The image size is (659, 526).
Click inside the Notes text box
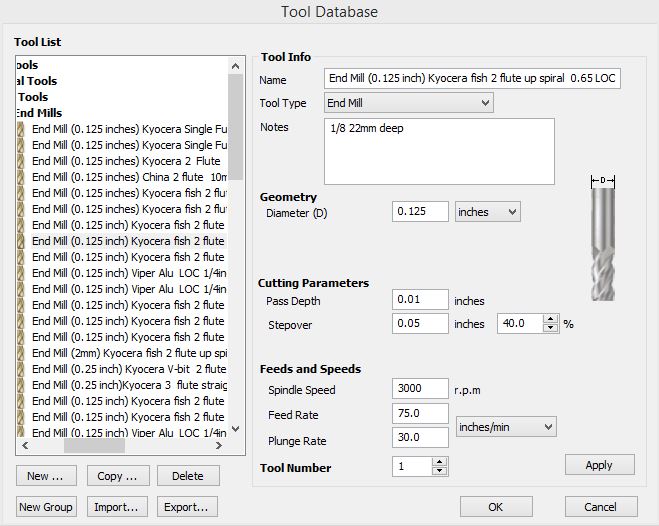tap(439, 151)
